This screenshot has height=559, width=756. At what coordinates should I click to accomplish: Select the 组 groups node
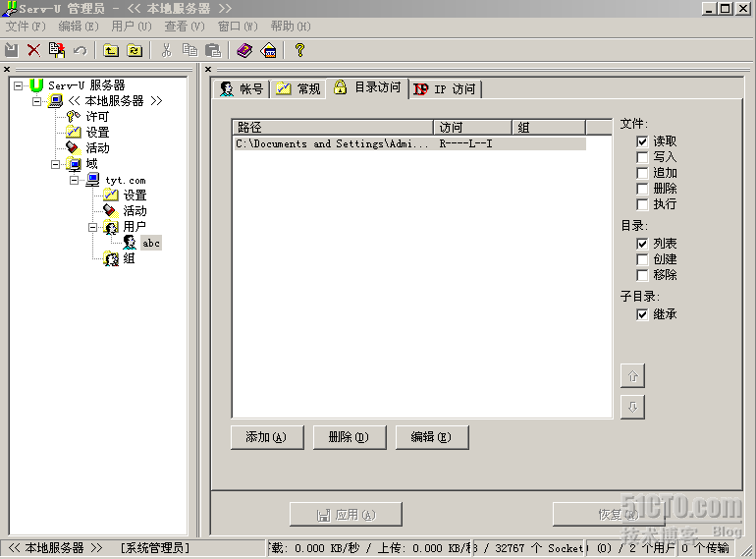tap(129, 258)
